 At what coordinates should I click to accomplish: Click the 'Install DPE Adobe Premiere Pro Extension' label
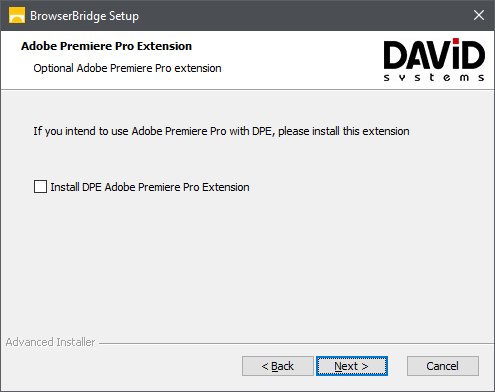coord(150,187)
